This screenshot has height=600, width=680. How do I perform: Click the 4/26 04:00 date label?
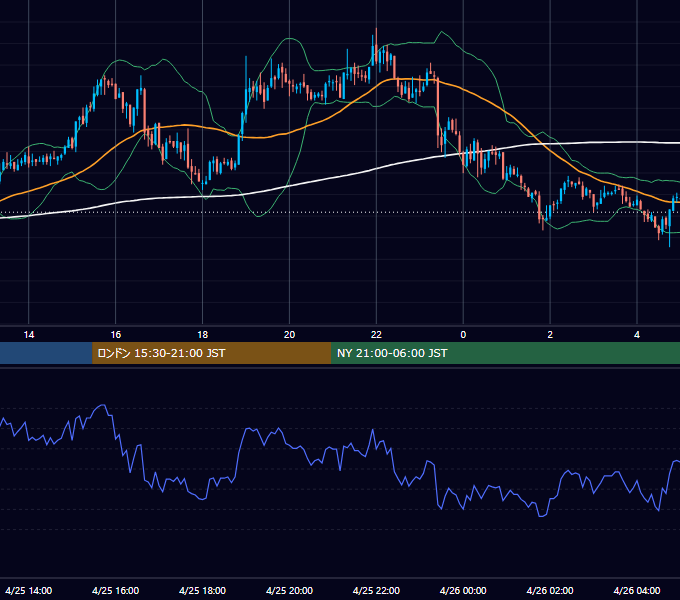coord(637,590)
